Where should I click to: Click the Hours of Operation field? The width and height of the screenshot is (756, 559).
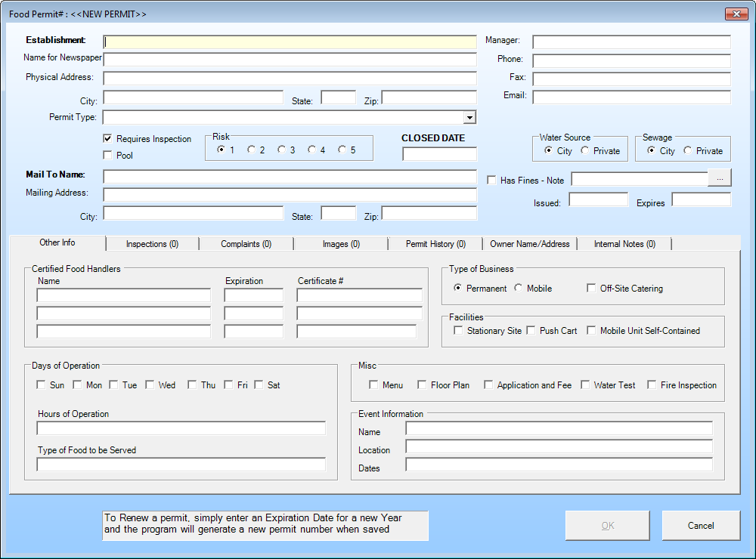tap(181, 428)
